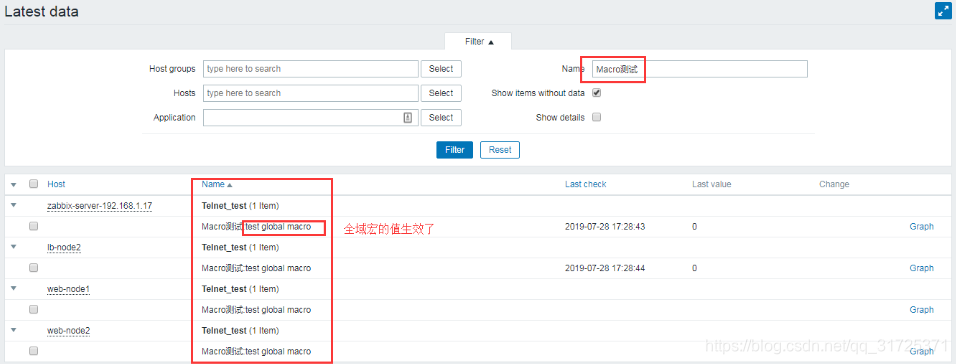Open web-node1 host link

tap(68, 289)
